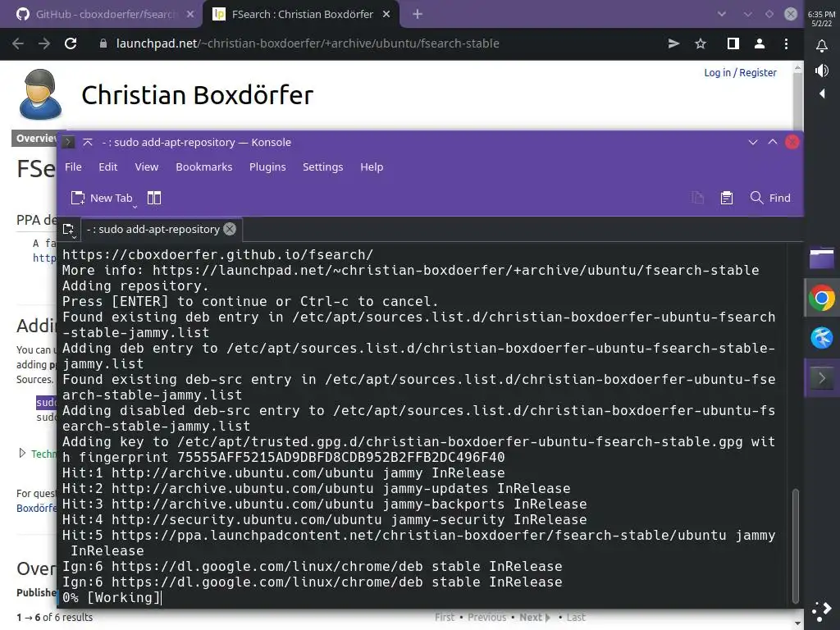Click the Konsole paste icon

click(727, 198)
